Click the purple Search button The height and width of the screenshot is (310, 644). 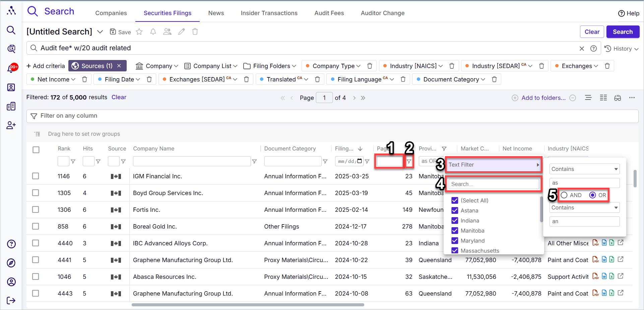[x=623, y=32]
